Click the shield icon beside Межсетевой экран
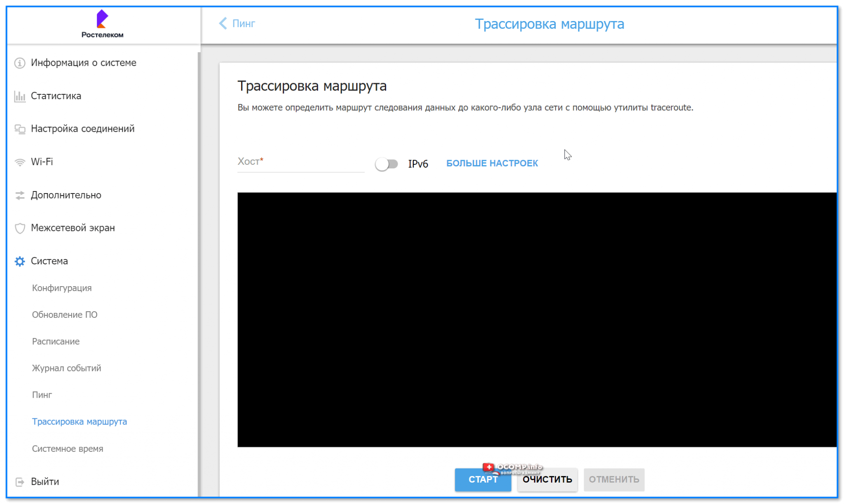The height and width of the screenshot is (504, 844). pyautogui.click(x=20, y=228)
